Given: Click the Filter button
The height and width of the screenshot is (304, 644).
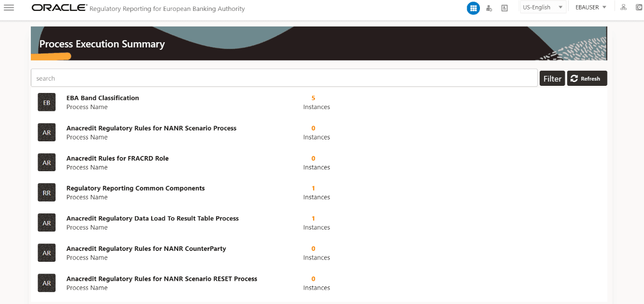Looking at the screenshot, I should tap(552, 78).
